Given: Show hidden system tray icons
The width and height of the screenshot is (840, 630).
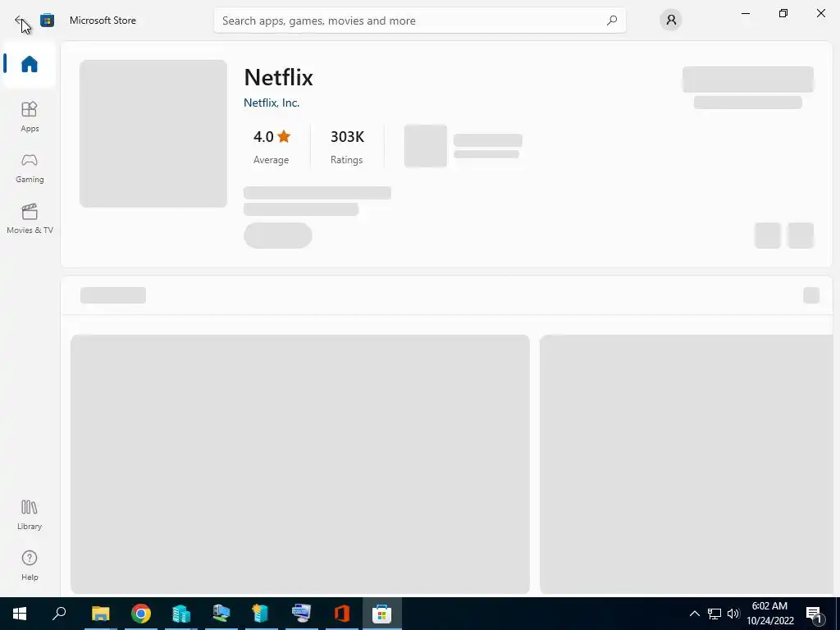Looking at the screenshot, I should pos(694,614).
